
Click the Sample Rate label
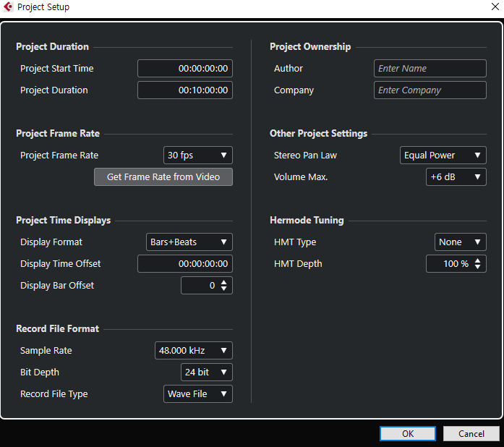[46, 351]
